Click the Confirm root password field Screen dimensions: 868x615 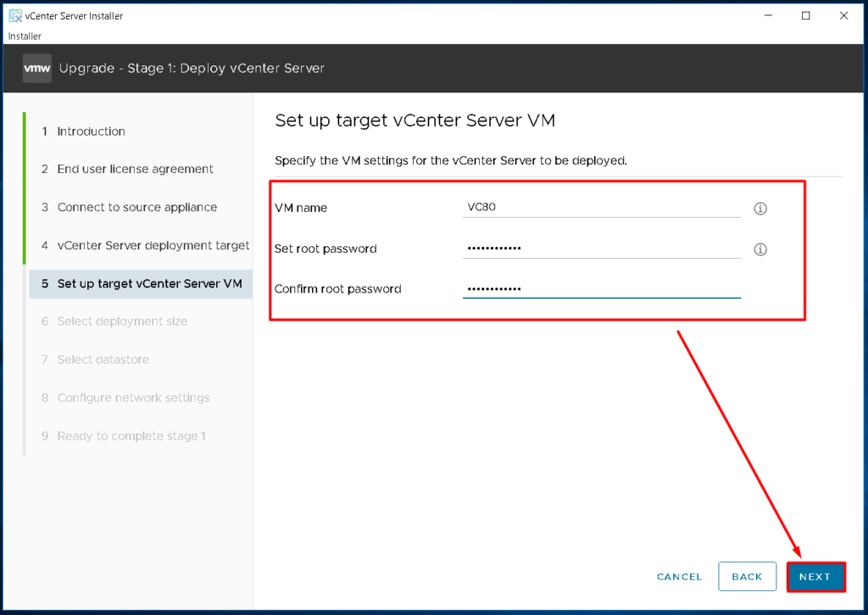coord(602,288)
